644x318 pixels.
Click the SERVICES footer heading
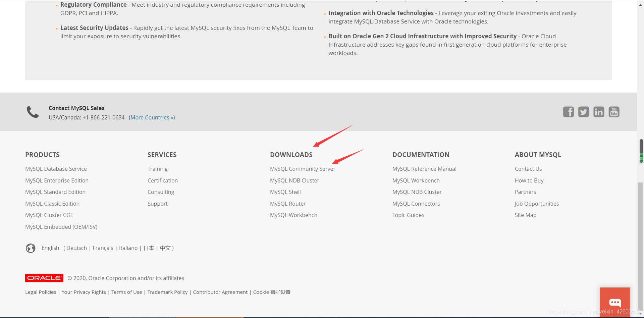pos(162,155)
